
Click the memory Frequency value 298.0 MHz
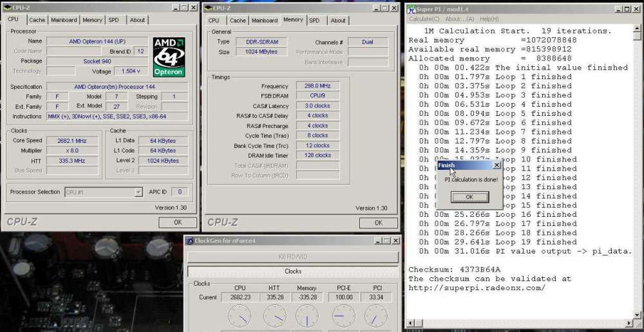318,86
